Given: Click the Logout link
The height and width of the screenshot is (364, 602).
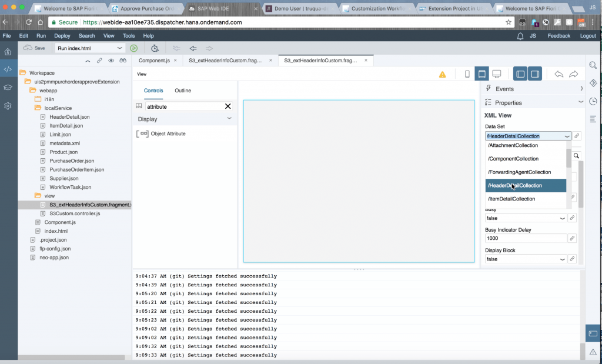Looking at the screenshot, I should point(588,36).
